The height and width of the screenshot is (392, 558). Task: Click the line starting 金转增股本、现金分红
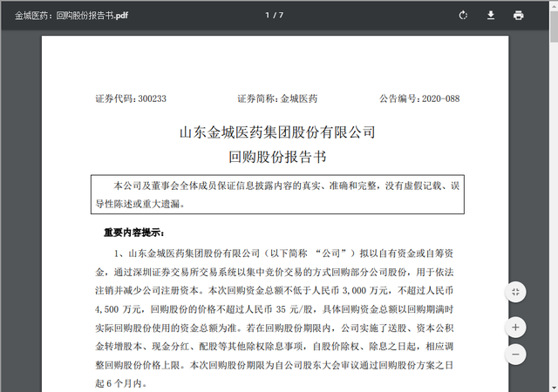click(x=275, y=347)
